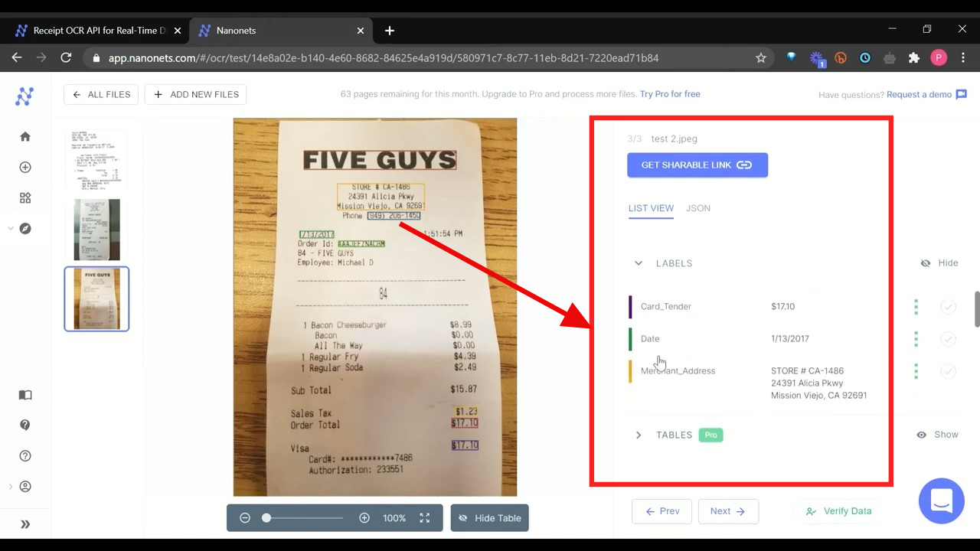Mark the Date field as verified
The width and height of the screenshot is (980, 551).
click(x=948, y=339)
